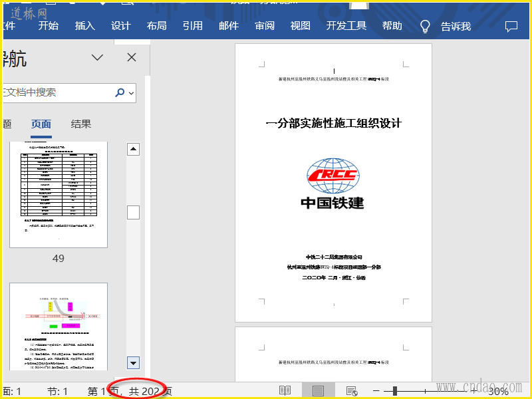
Task: Click the thumbnail scrollbar up arrow
Action: point(134,149)
